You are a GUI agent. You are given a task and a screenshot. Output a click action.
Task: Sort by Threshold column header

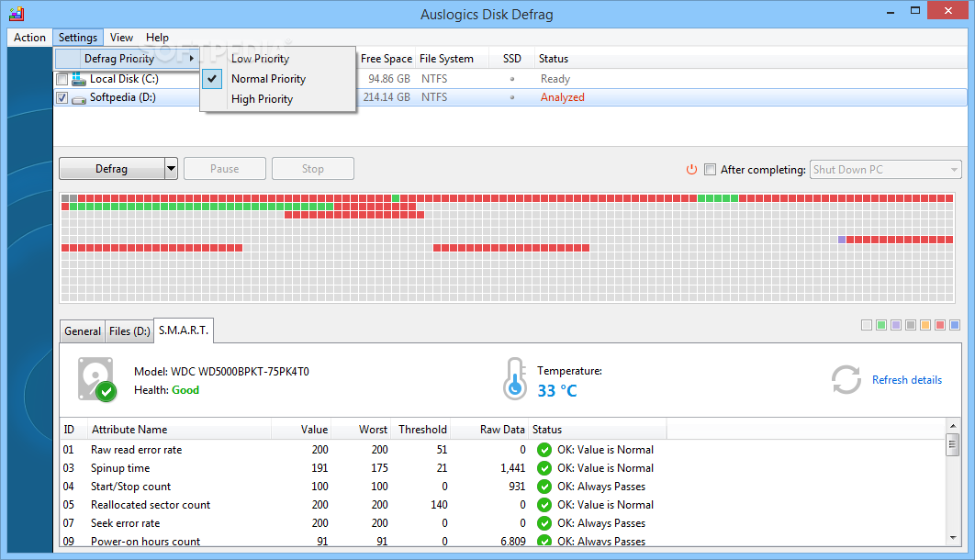point(422,430)
